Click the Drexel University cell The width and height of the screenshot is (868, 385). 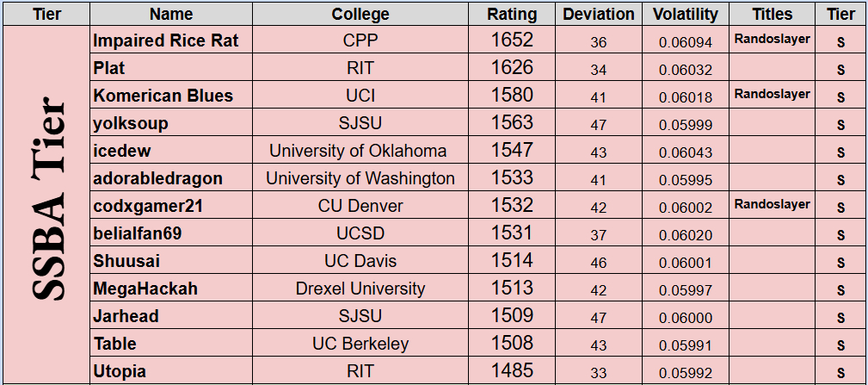coord(360,289)
